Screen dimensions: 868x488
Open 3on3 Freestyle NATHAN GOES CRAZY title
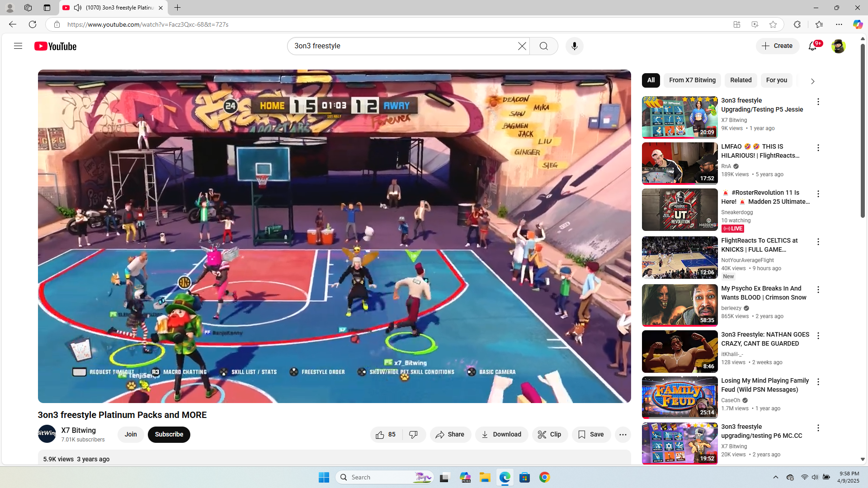tap(765, 339)
